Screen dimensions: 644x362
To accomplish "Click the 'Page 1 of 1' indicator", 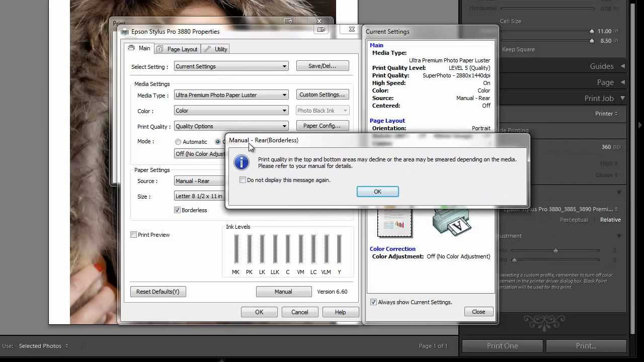I will tap(433, 346).
